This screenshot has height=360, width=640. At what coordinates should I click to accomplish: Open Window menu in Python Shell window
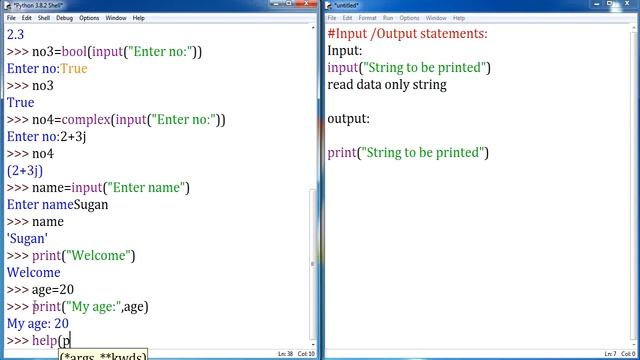116,18
